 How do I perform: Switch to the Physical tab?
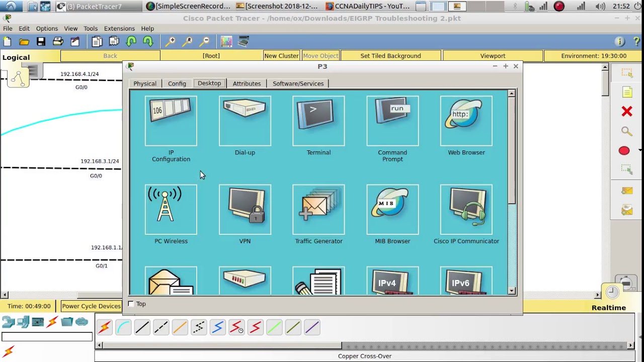pyautogui.click(x=145, y=83)
